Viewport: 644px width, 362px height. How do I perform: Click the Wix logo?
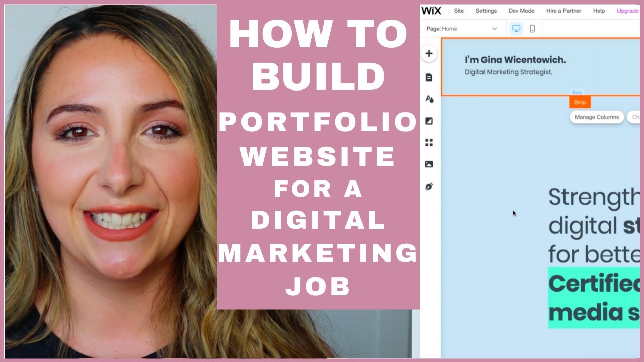coord(431,10)
